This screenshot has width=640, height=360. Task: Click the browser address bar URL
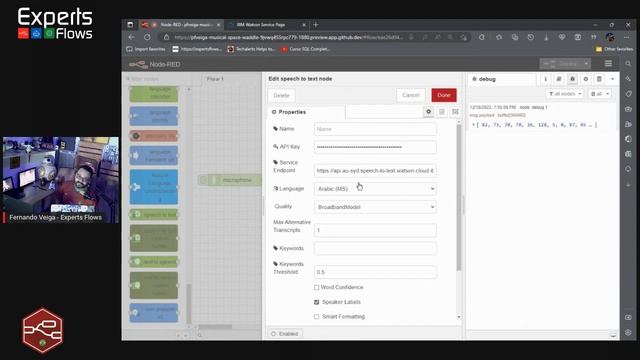288,37
